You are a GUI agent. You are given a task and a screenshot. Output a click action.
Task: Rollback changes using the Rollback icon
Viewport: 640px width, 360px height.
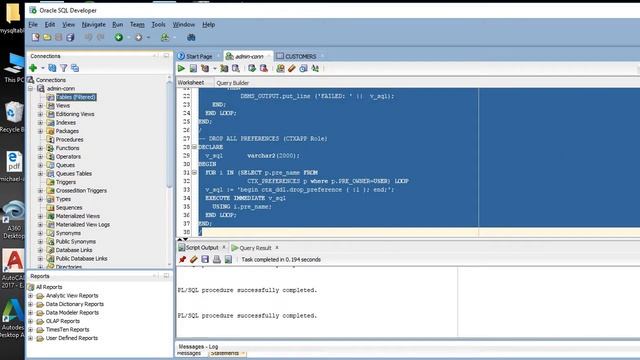(264, 68)
